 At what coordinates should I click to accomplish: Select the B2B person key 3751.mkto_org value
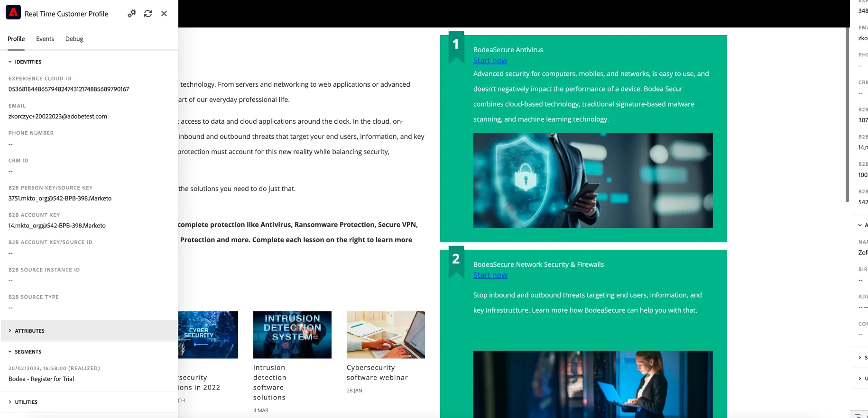point(60,199)
